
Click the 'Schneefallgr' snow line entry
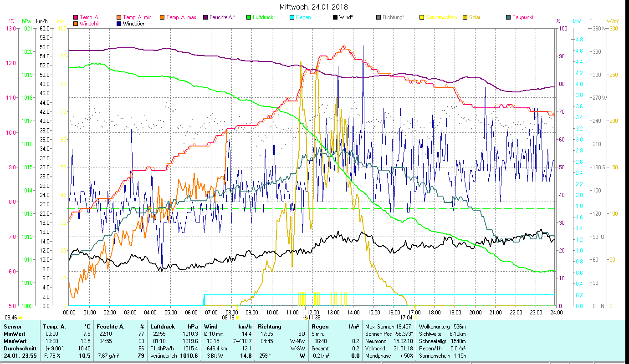(442, 341)
